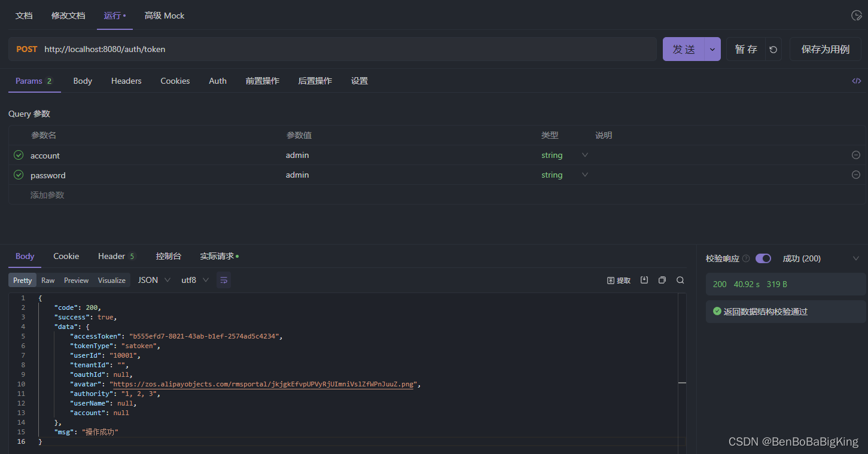Open the 实际请求 response tab

pyautogui.click(x=216, y=255)
